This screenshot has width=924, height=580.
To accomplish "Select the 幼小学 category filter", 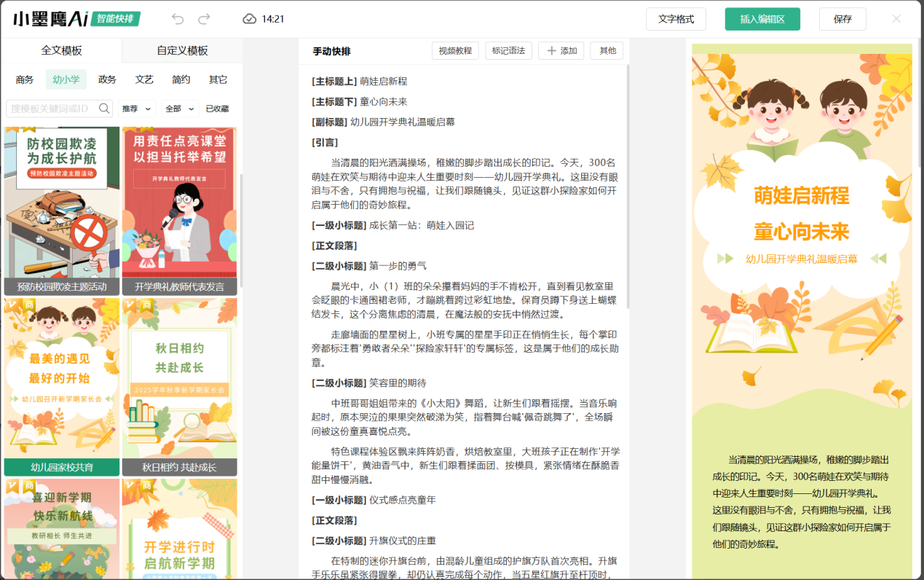I will [x=66, y=79].
